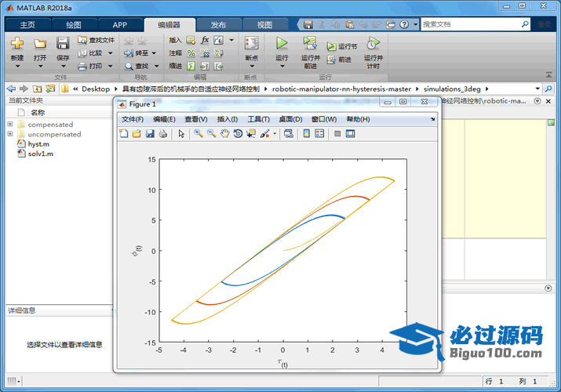Viewport: 561px width, 392px height.
Task: Open the Figure 查看(V) menu
Action: [x=195, y=119]
